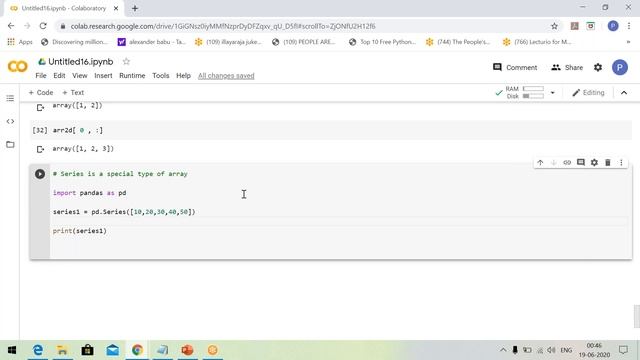The height and width of the screenshot is (360, 640).
Task: Open the Apps bookmarks shortcut
Action: click(x=20, y=42)
